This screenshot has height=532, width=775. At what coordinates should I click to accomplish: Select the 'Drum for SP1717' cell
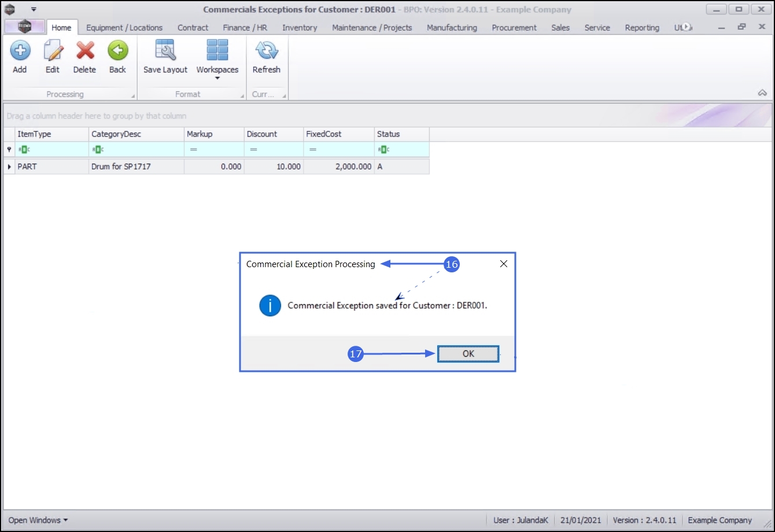(136, 167)
